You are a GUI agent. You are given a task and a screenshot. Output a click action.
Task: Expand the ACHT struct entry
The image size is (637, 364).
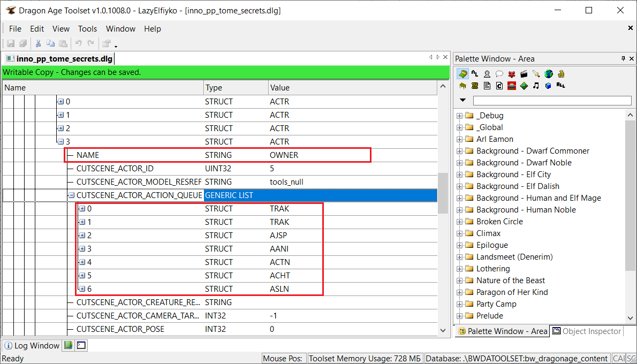pos(82,276)
